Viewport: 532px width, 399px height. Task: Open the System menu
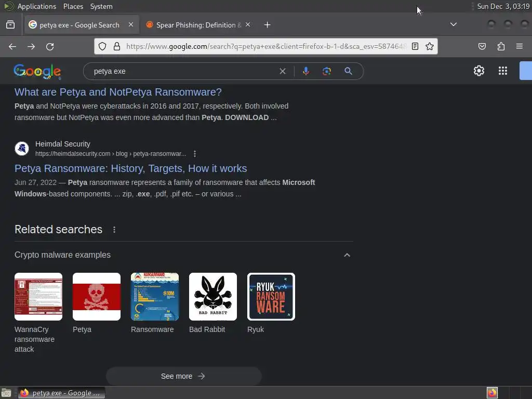pyautogui.click(x=101, y=6)
